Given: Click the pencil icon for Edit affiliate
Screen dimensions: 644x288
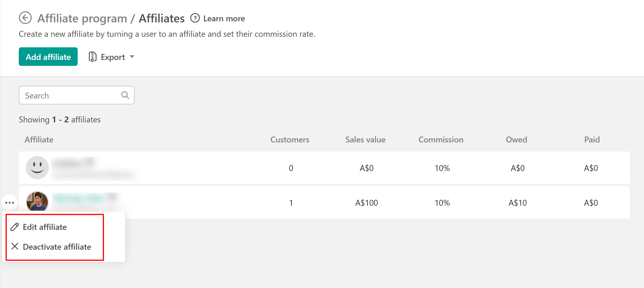Looking at the screenshot, I should pos(15,227).
